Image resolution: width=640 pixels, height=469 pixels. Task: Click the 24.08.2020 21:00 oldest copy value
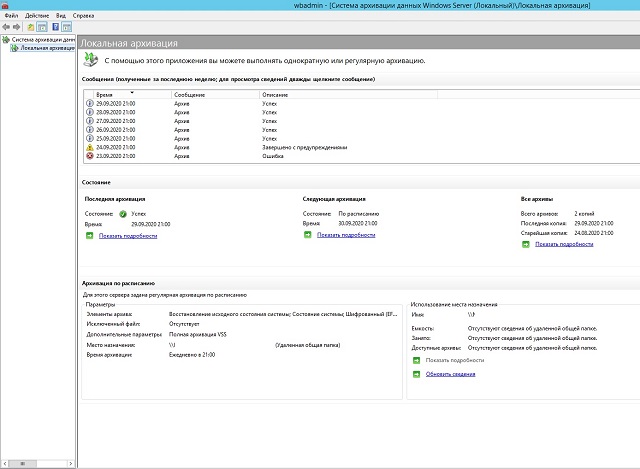coord(593,233)
